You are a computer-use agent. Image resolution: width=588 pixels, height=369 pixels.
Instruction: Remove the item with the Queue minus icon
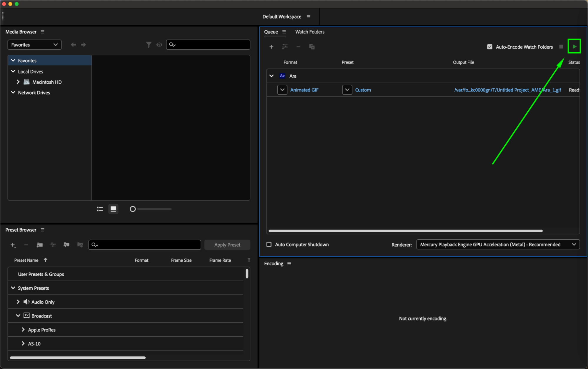(298, 47)
